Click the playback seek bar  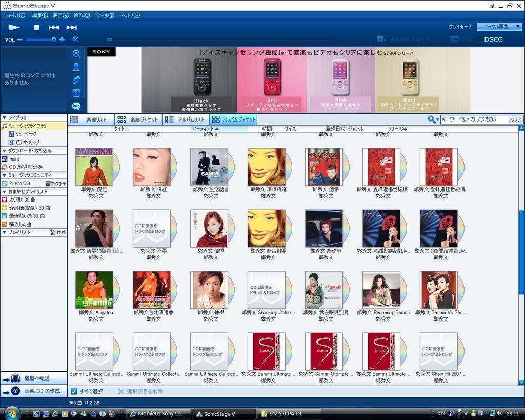coord(219,39)
